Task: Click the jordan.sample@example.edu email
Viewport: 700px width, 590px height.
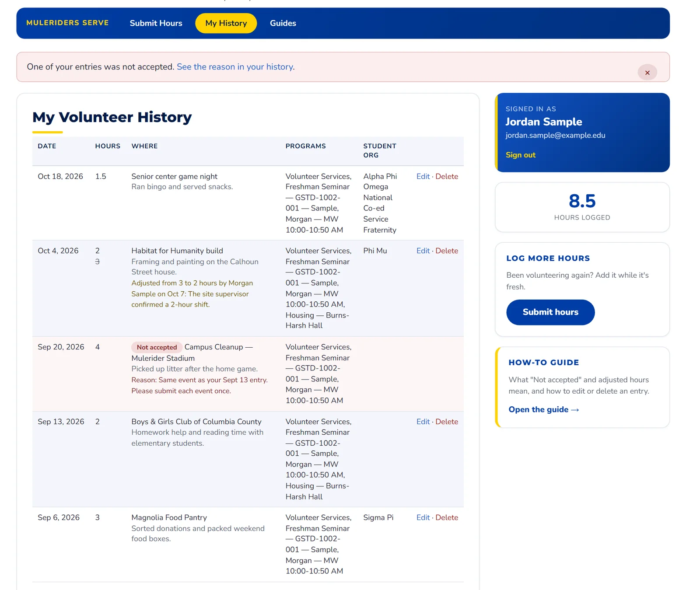Action: [x=555, y=135]
